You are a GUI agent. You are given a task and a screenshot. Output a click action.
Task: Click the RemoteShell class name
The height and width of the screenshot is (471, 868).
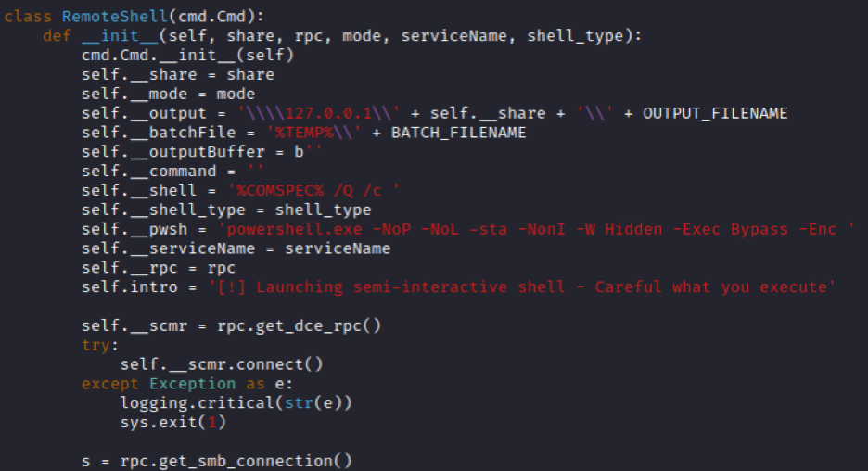[115, 17]
